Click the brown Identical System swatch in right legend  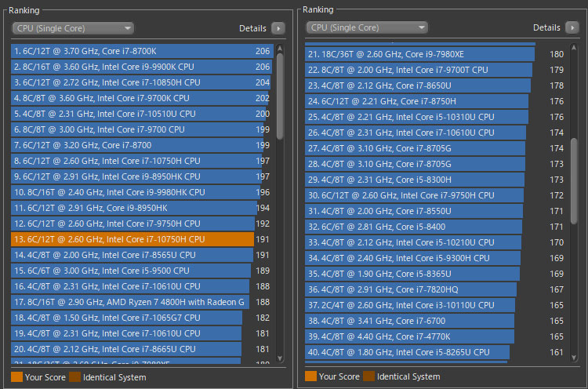[368, 377]
